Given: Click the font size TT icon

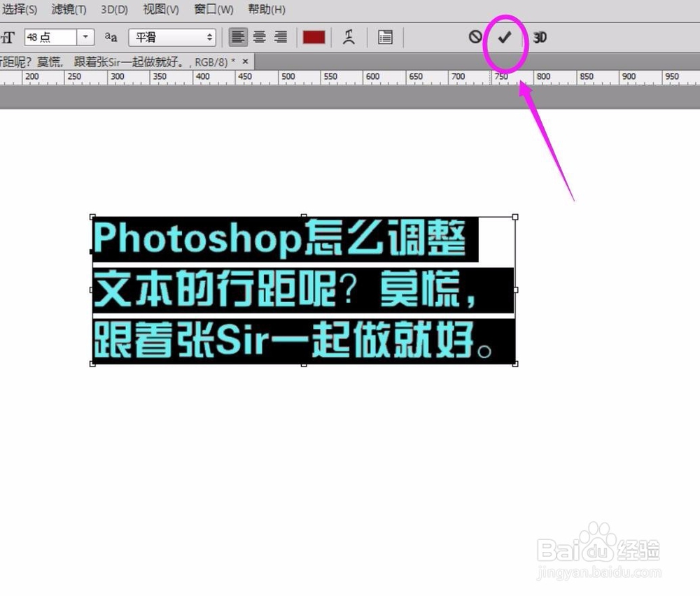Looking at the screenshot, I should point(8,38).
